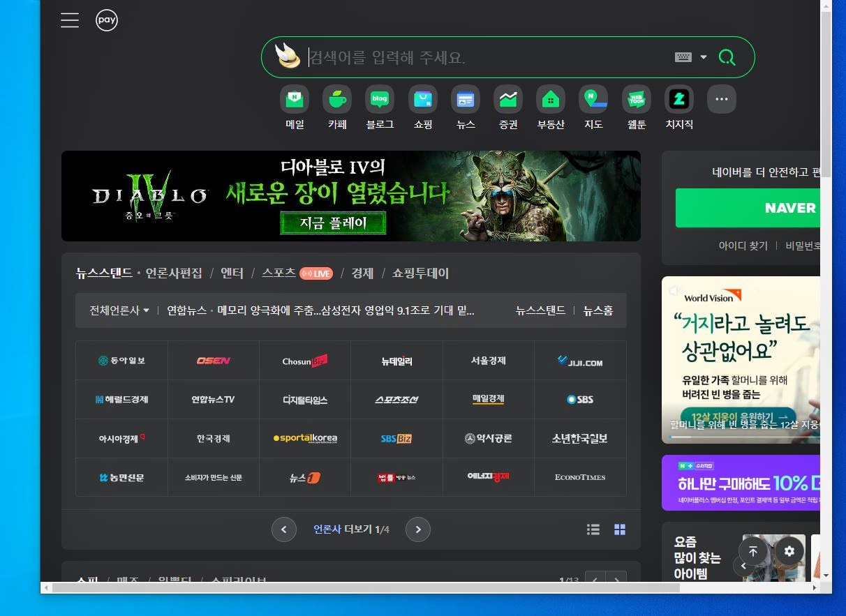The image size is (846, 616).
Task: Open the SBS Biz press logo
Action: (x=396, y=439)
